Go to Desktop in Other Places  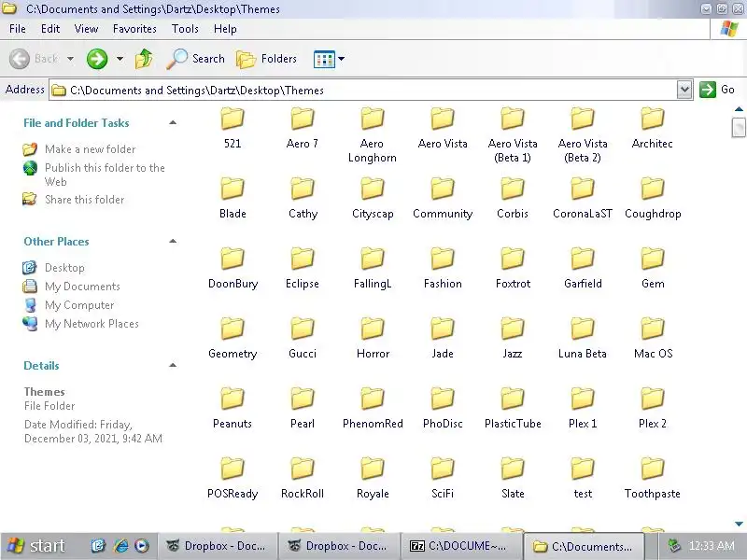coord(54,268)
